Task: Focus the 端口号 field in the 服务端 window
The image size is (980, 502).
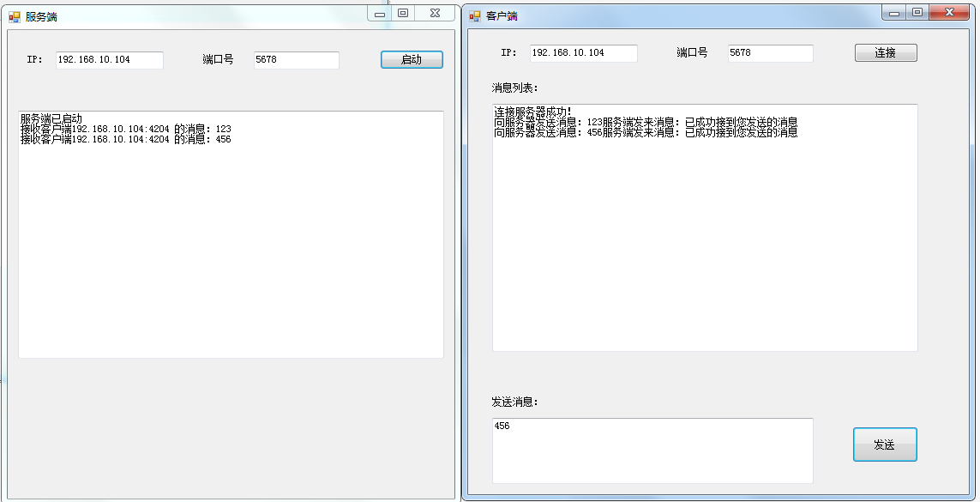Action: pyautogui.click(x=297, y=60)
